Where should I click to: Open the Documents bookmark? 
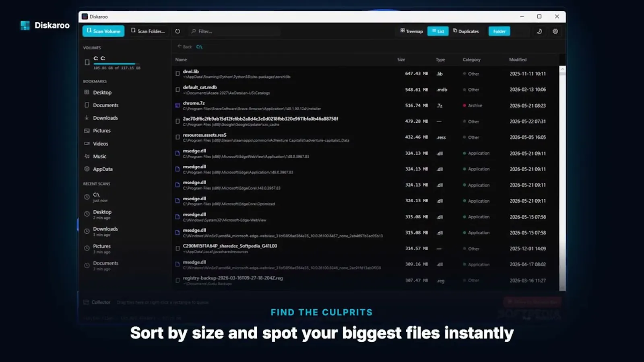[x=105, y=105]
